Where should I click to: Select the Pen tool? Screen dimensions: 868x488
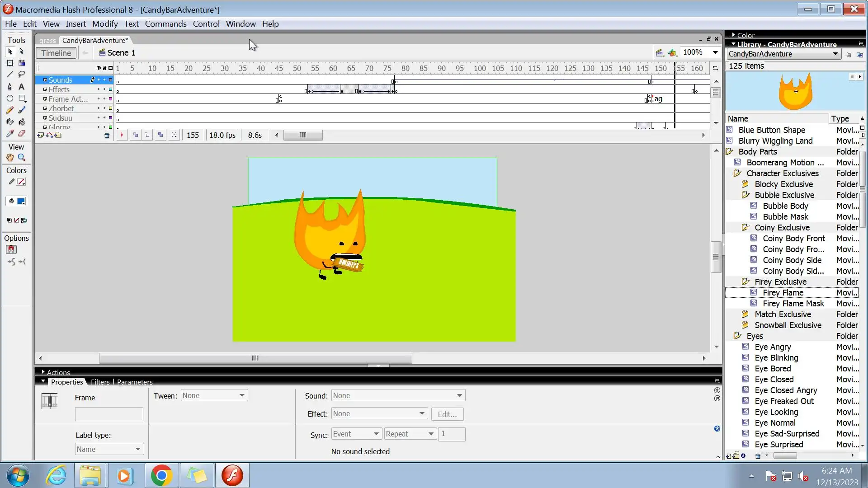[10, 87]
